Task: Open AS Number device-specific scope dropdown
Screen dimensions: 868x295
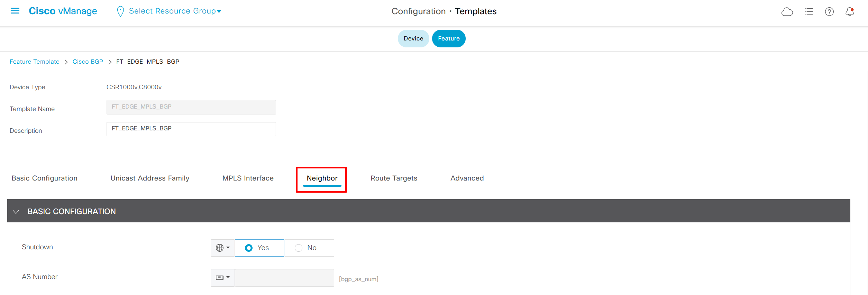Action: [222, 278]
